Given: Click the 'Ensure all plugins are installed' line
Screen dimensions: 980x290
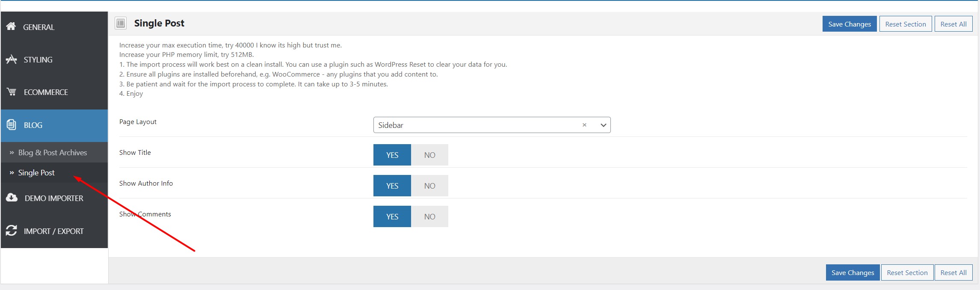Looking at the screenshot, I should (278, 74).
